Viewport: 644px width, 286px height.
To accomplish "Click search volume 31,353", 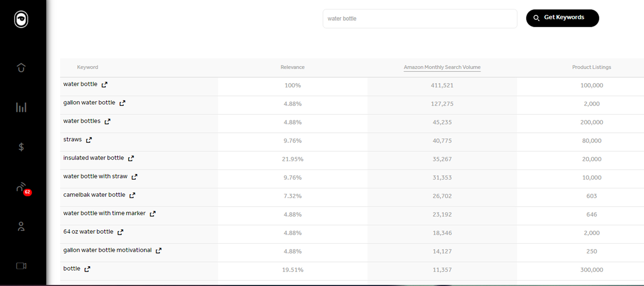I will coord(442,178).
